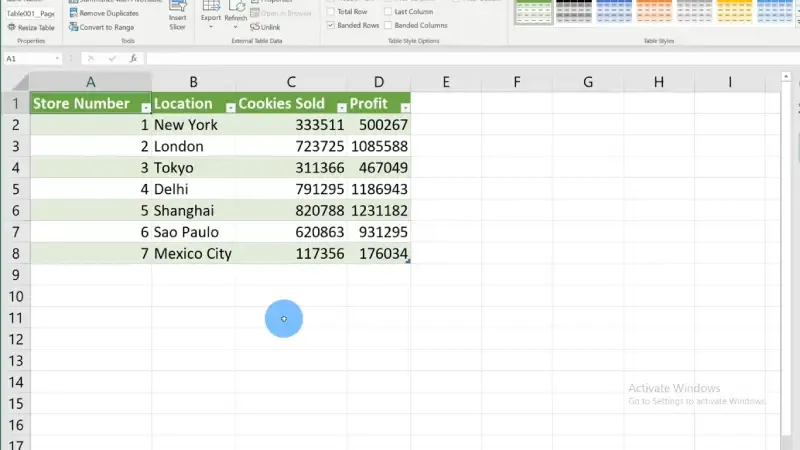Select row 9 header

click(15, 275)
